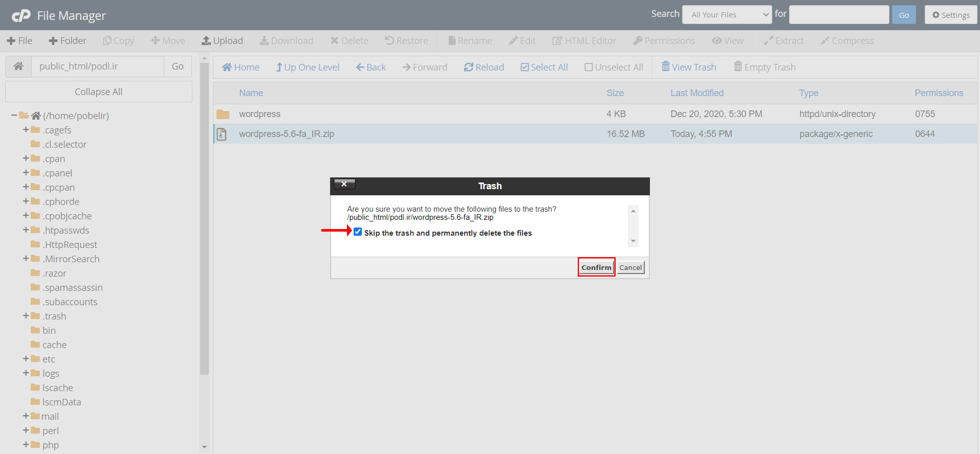980x454 pixels.
Task: Click the Back navigation button
Action: click(x=371, y=67)
